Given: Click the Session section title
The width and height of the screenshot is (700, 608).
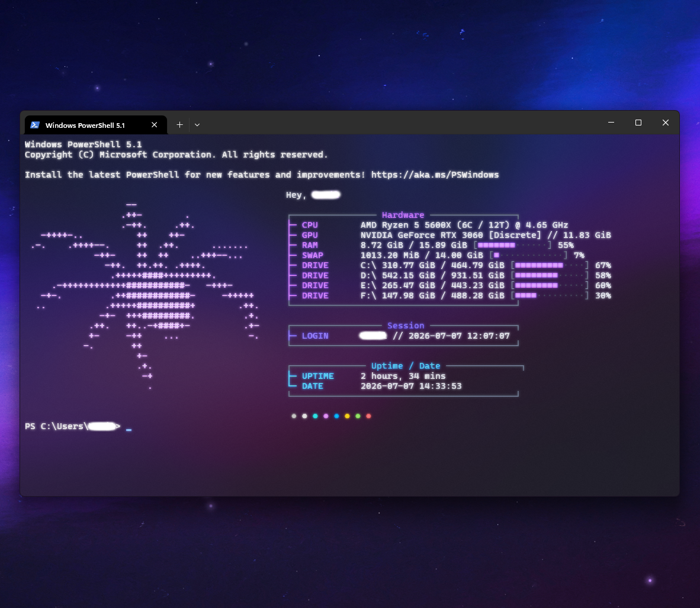Looking at the screenshot, I should coord(406,326).
